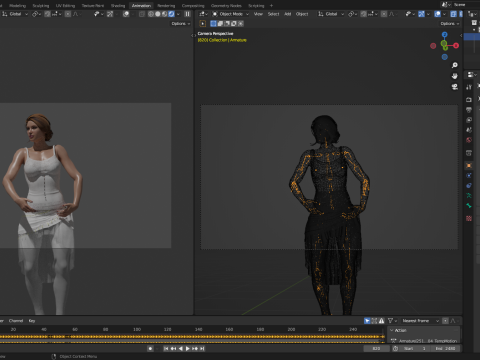Open timeline filter funnel popover

pos(392,321)
